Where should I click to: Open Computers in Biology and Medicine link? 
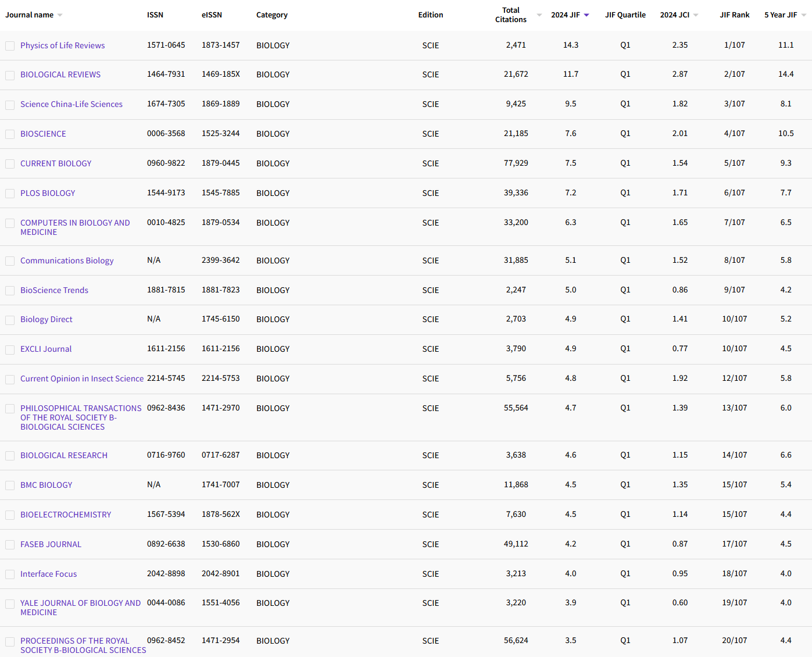tap(75, 227)
